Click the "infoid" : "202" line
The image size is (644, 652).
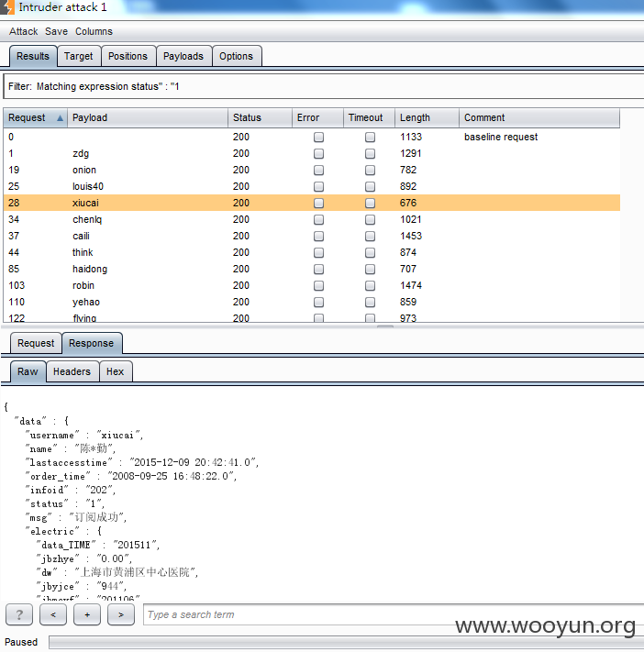pyautogui.click(x=70, y=491)
